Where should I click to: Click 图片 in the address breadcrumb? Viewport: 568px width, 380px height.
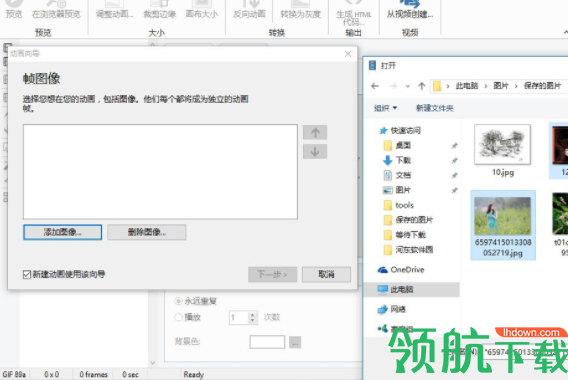pos(501,86)
